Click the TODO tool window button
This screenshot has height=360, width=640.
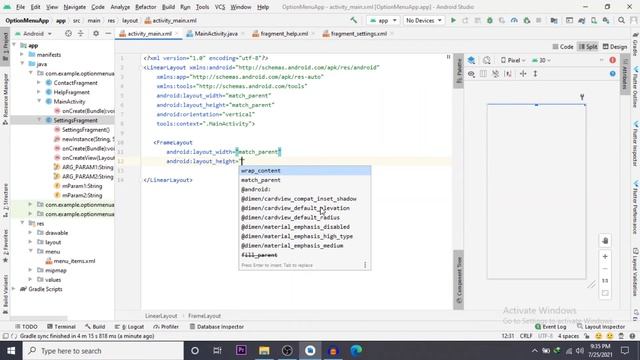click(x=26, y=327)
